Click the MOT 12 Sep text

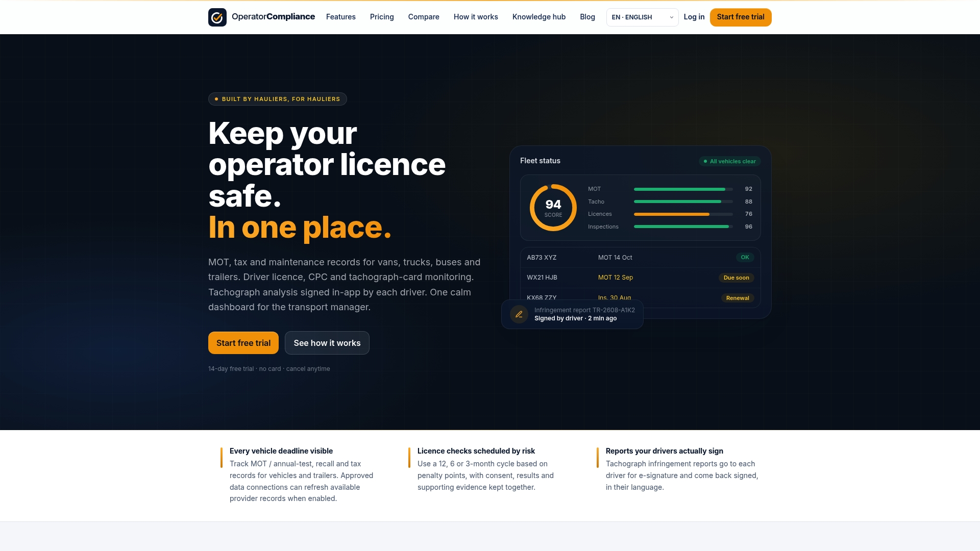coord(616,278)
